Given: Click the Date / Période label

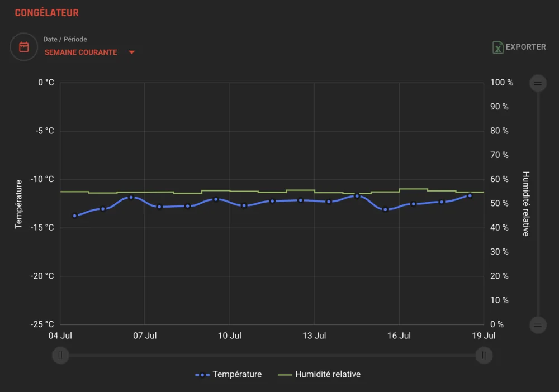Looking at the screenshot, I should coord(65,39).
